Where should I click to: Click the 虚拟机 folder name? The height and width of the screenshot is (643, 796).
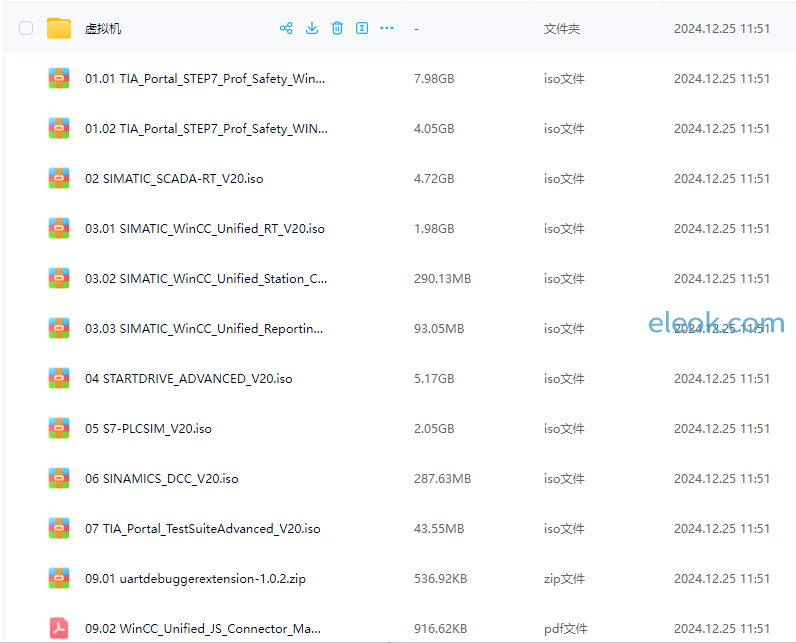point(103,28)
